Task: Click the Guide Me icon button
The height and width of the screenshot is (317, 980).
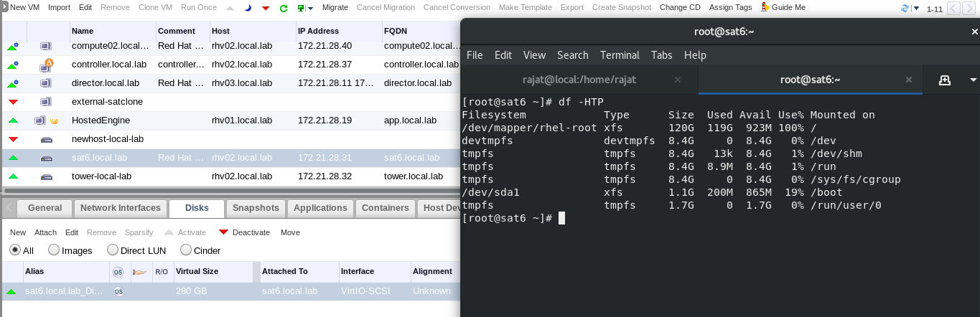Action: click(766, 7)
